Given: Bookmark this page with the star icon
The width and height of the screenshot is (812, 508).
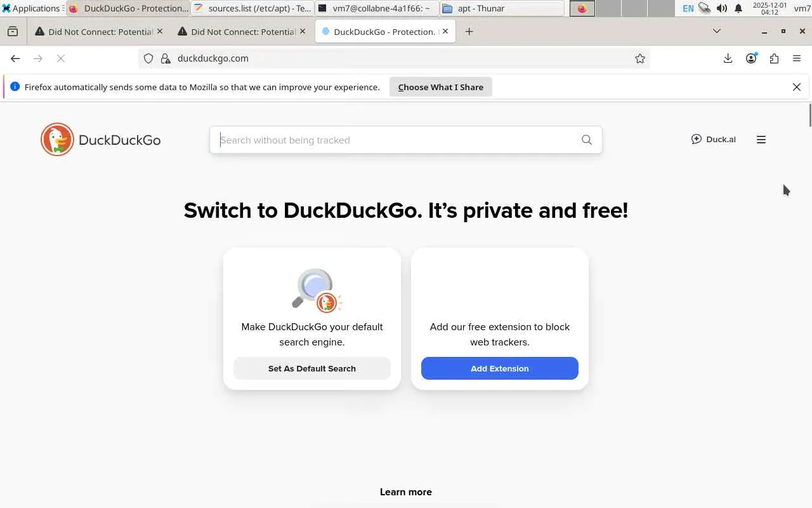Looking at the screenshot, I should (639, 58).
